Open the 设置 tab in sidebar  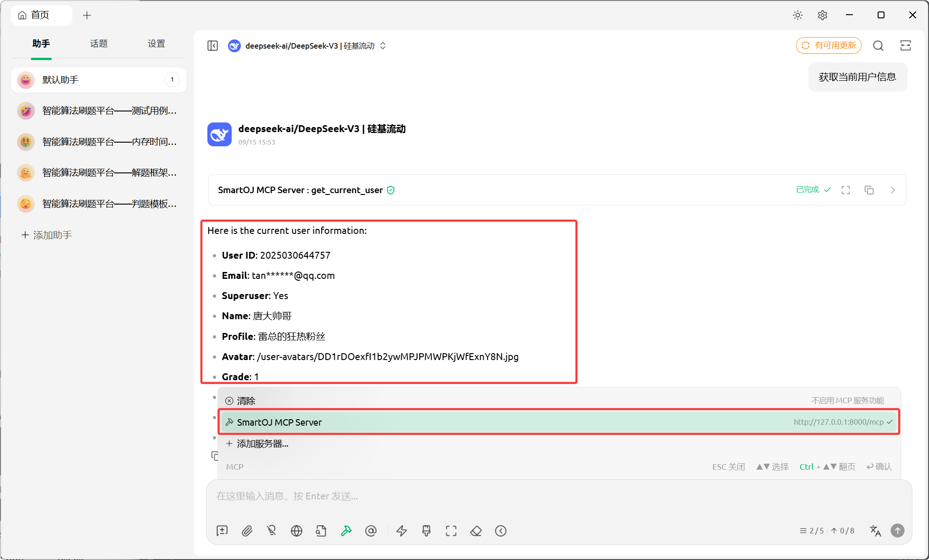tap(156, 44)
